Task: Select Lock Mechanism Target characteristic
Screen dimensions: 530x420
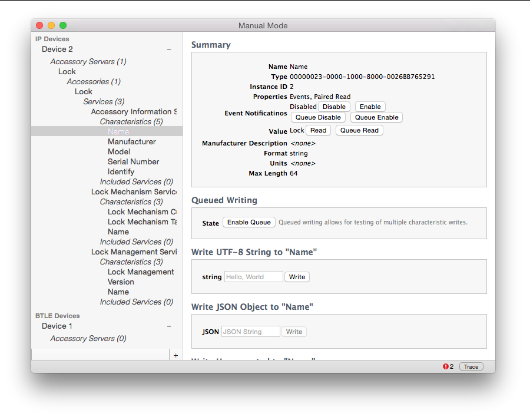Action: [x=142, y=222]
